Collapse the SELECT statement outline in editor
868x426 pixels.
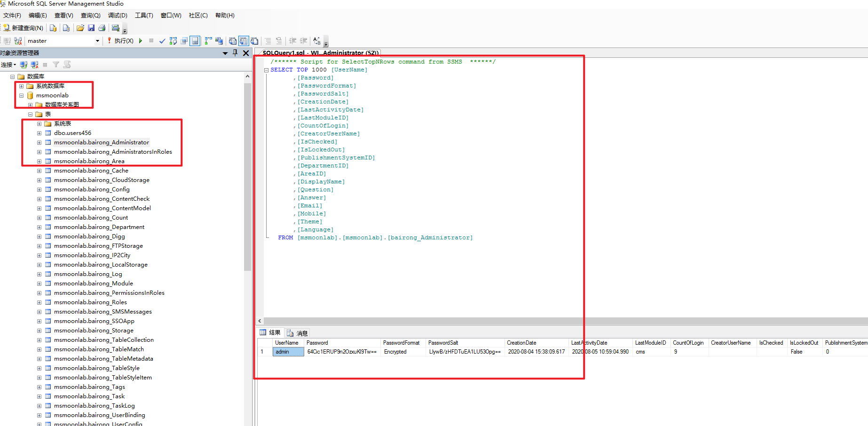point(266,70)
